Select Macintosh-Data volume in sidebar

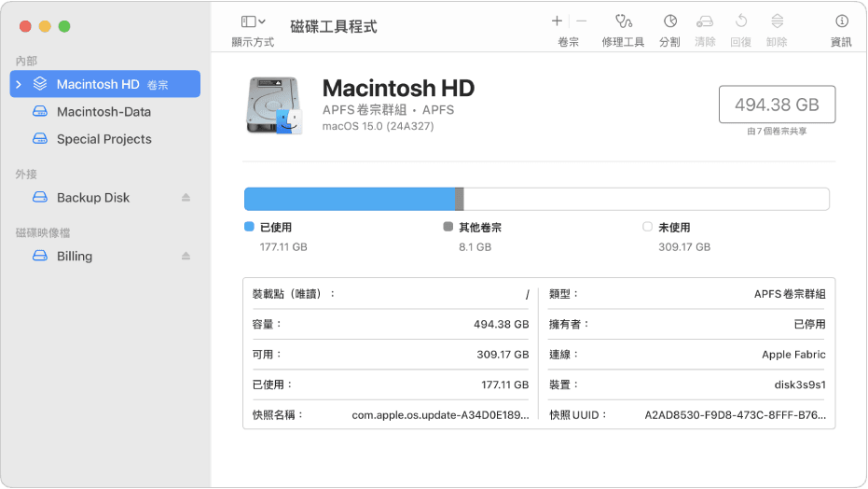(x=105, y=112)
